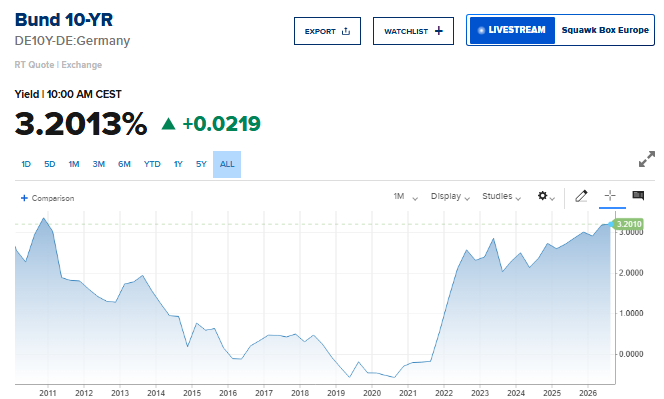This screenshot has height=399, width=664.
Task: Open the Display dropdown
Action: (450, 197)
